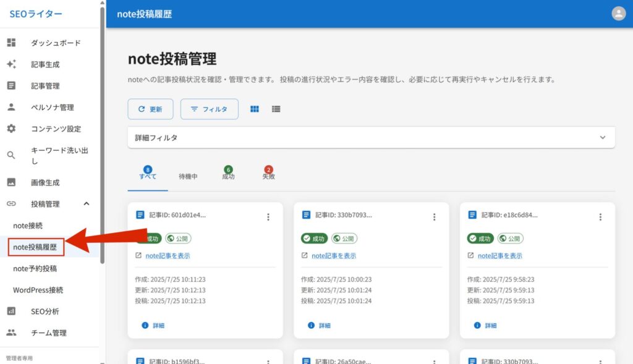Open more options for article e18c6d84
The width and height of the screenshot is (633, 364).
pyautogui.click(x=600, y=217)
